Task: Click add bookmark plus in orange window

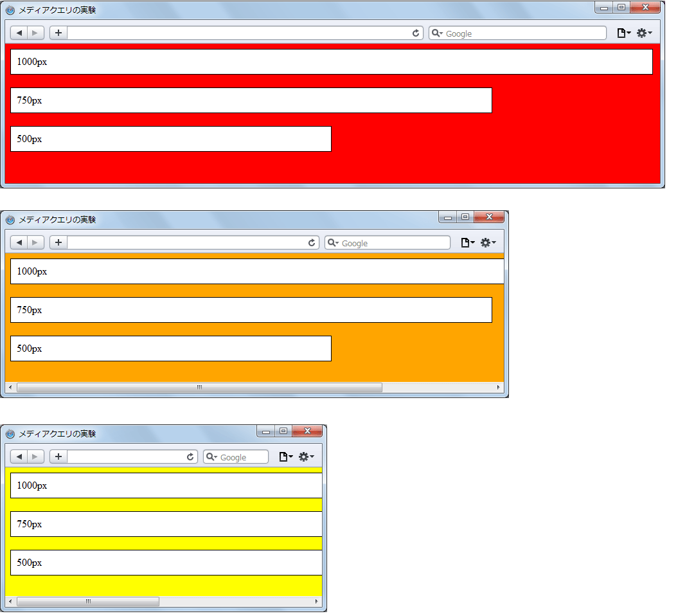Action: 58,242
